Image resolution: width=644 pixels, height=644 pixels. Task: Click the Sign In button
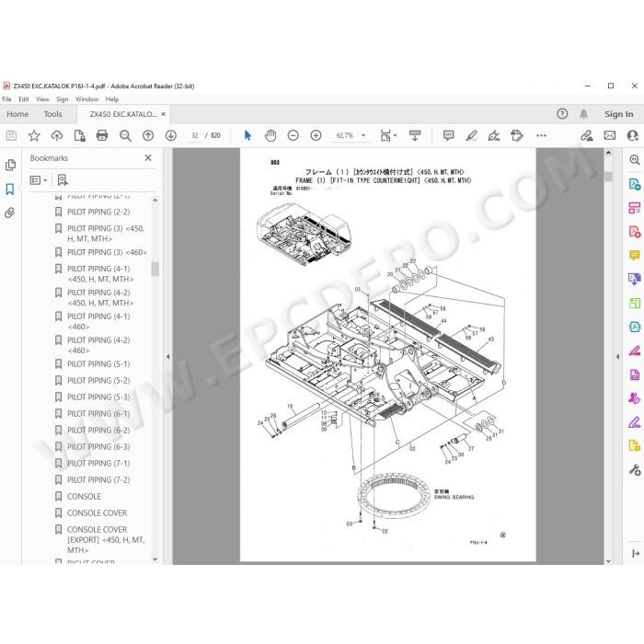(x=618, y=114)
